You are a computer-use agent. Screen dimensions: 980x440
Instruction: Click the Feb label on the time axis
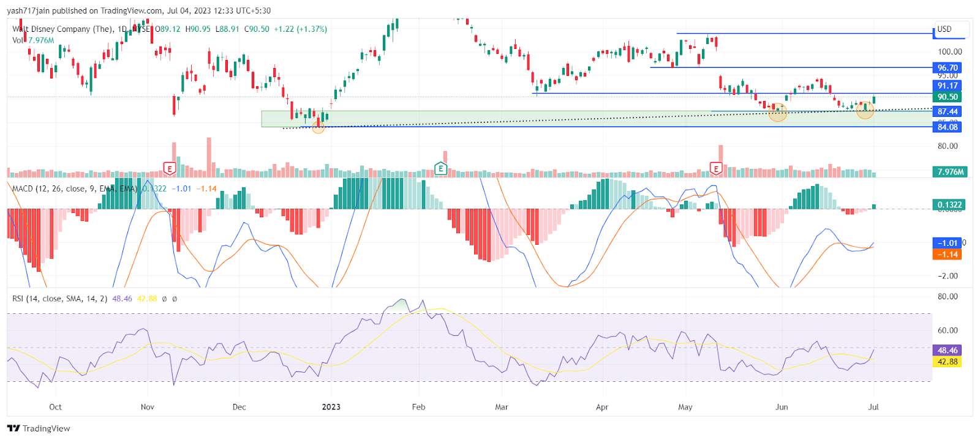coord(418,407)
